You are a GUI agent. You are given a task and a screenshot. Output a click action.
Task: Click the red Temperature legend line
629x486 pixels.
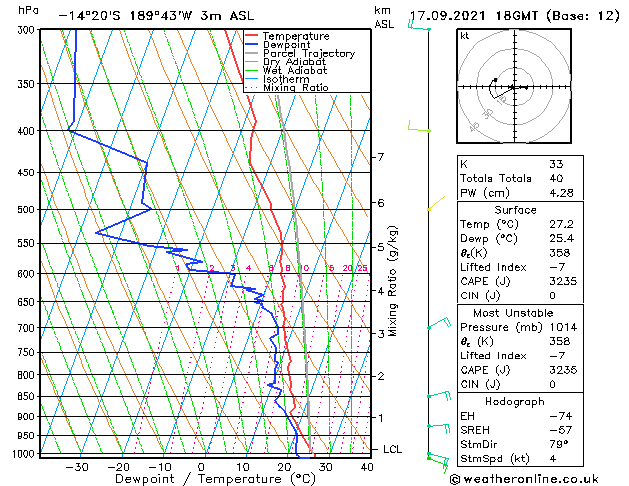(252, 36)
